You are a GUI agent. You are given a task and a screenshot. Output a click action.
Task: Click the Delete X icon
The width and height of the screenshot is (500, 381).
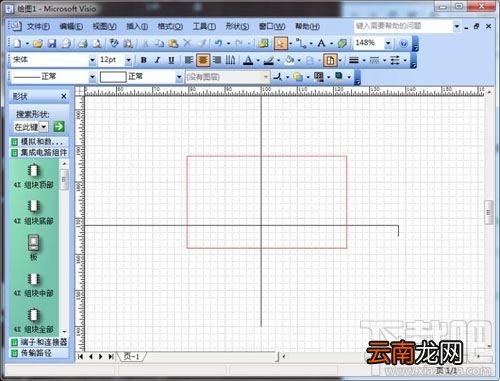[x=188, y=43]
